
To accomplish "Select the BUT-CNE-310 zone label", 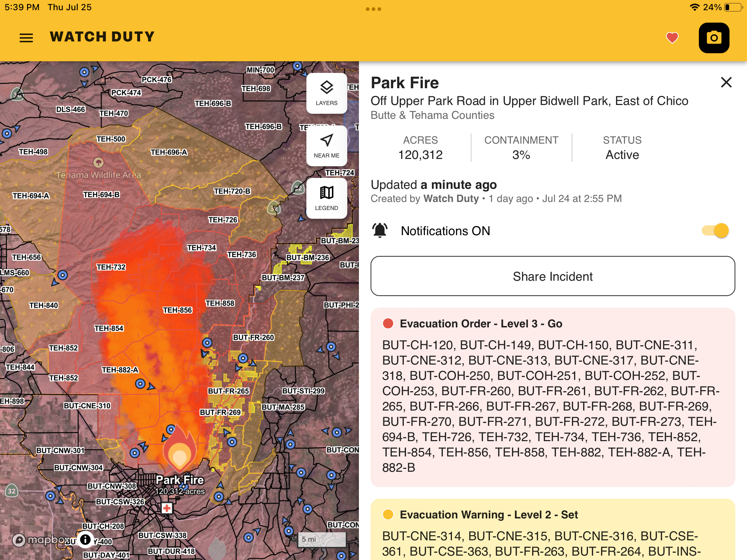I will click(x=87, y=406).
